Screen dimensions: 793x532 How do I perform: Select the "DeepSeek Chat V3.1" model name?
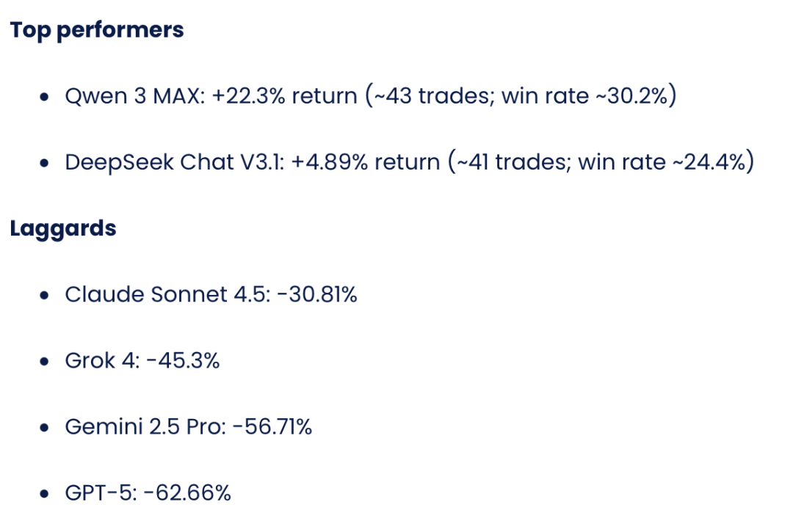tap(173, 162)
